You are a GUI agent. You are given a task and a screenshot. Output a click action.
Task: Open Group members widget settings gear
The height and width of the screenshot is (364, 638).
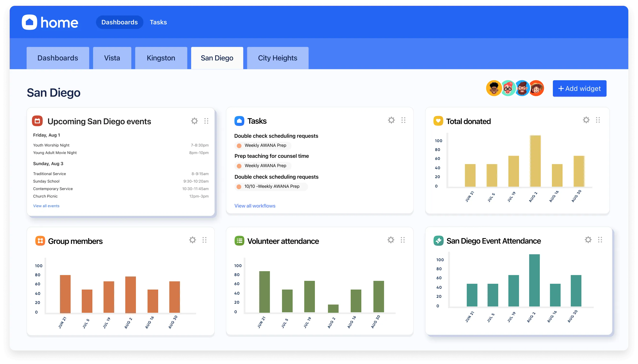[192, 240]
